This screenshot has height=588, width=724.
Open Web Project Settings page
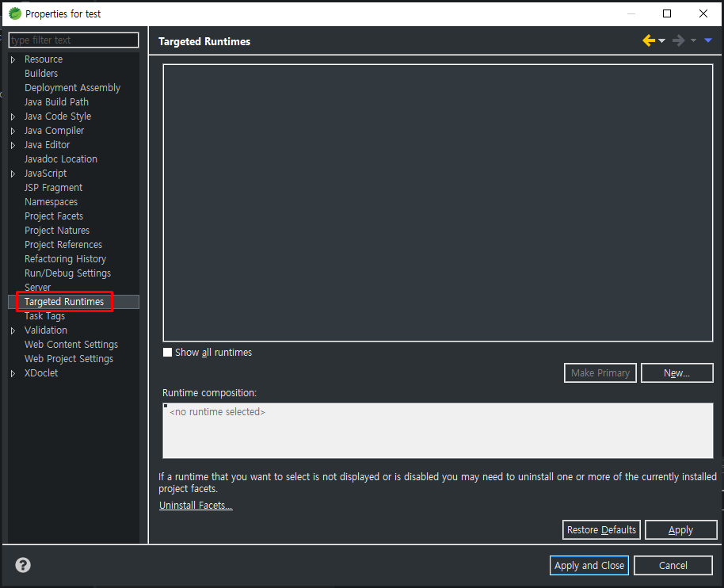point(69,359)
